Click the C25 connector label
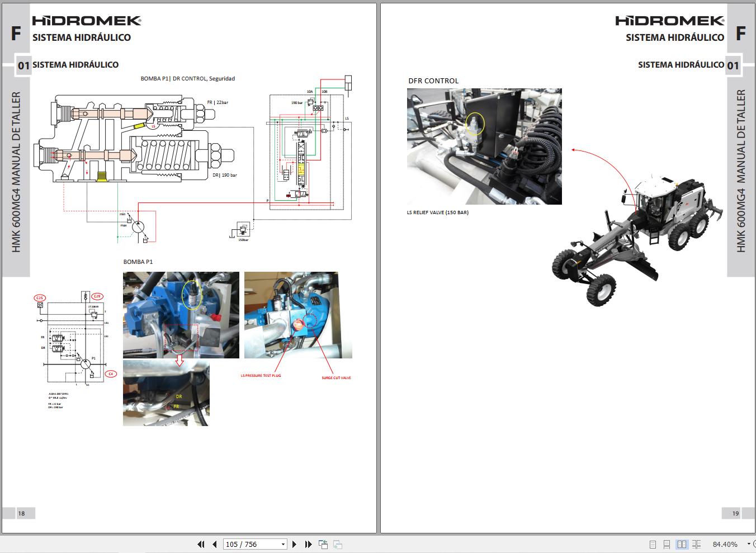This screenshot has height=553, width=756. pos(40,298)
